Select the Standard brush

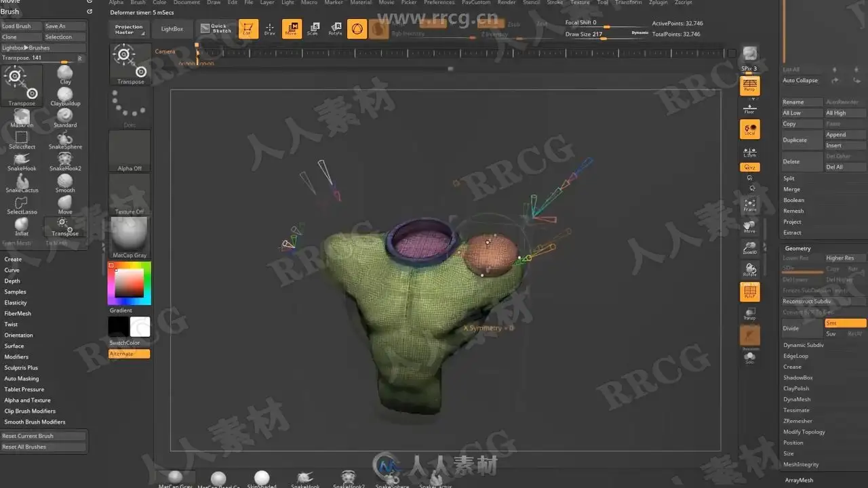pyautogui.click(x=65, y=118)
